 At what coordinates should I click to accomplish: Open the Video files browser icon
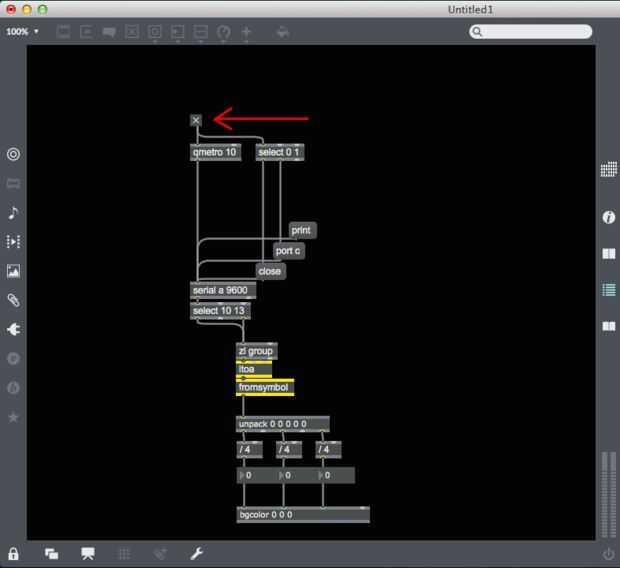(x=13, y=241)
